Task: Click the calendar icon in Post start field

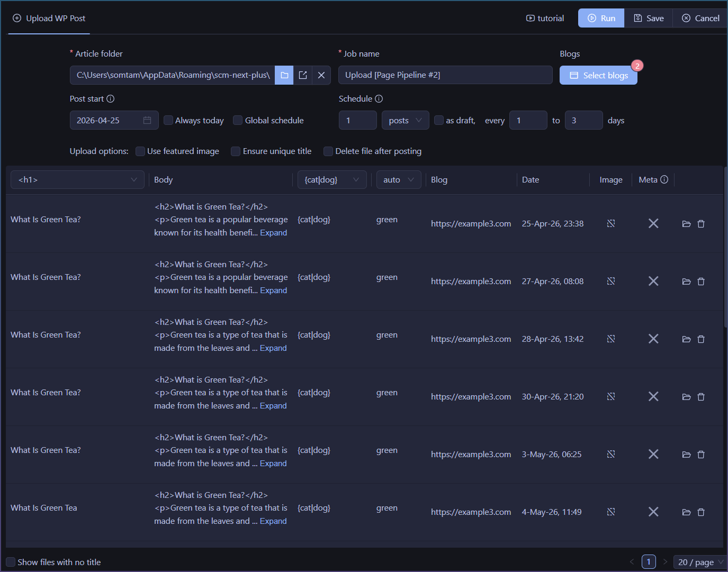Action: (147, 121)
